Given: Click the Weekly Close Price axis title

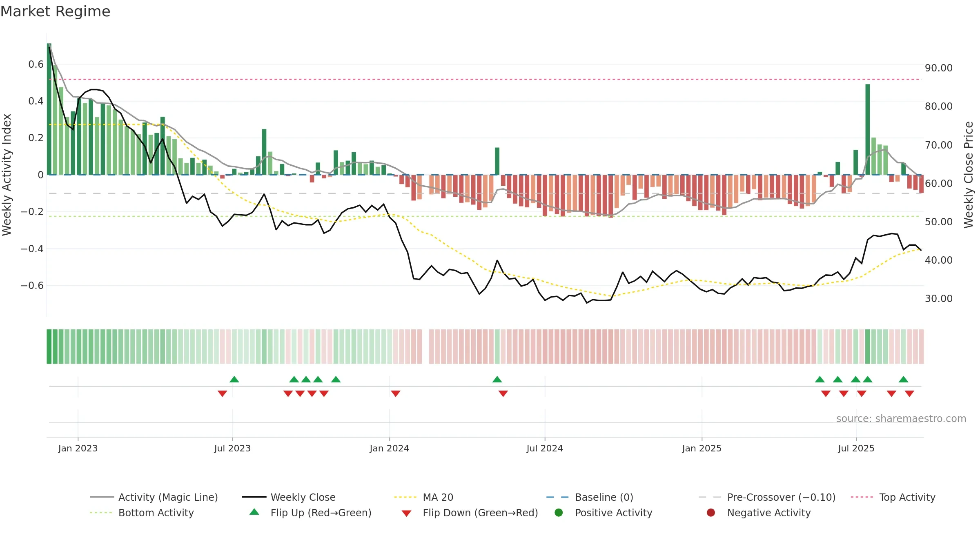Looking at the screenshot, I should pos(969,175).
